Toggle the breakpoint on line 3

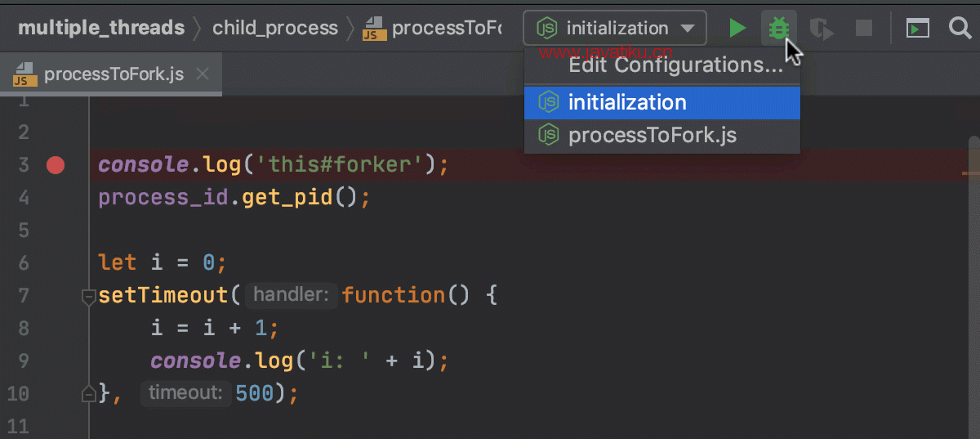[55, 165]
